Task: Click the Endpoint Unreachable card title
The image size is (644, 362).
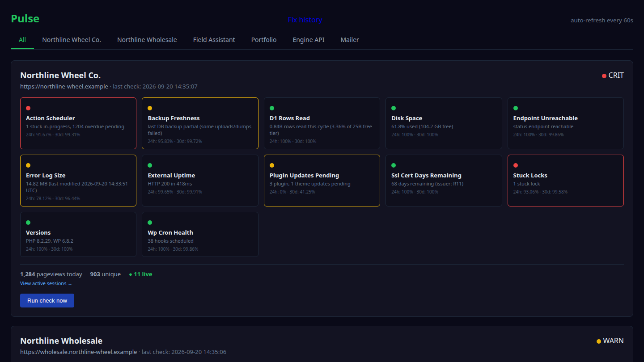Action: point(545,118)
